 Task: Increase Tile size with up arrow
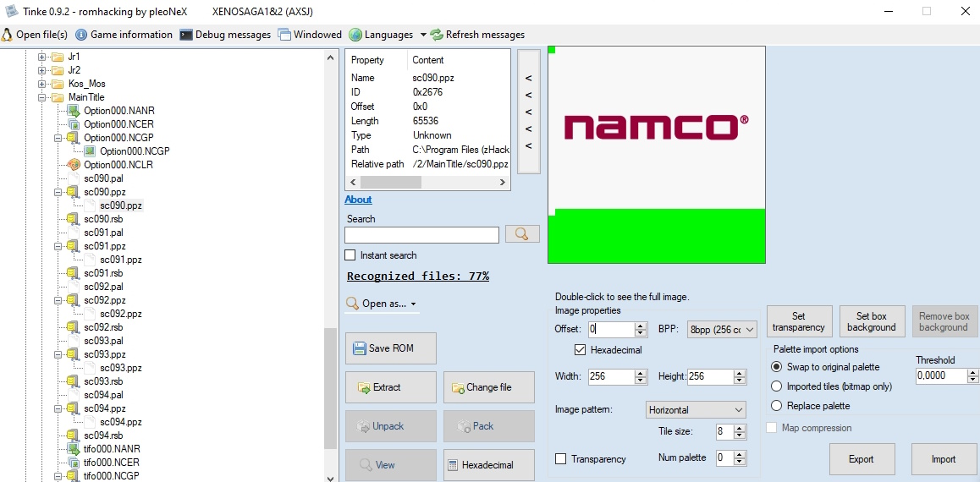pos(740,428)
